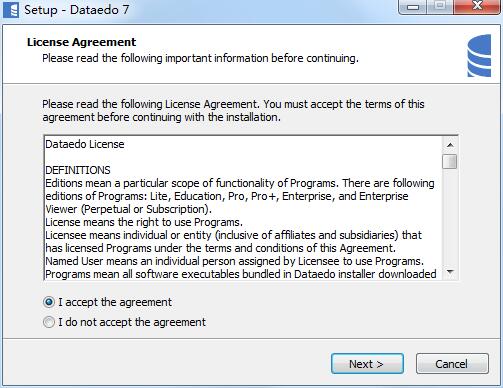Click the line "License means the right to use Programs."
The width and height of the screenshot is (503, 388).
tap(144, 222)
